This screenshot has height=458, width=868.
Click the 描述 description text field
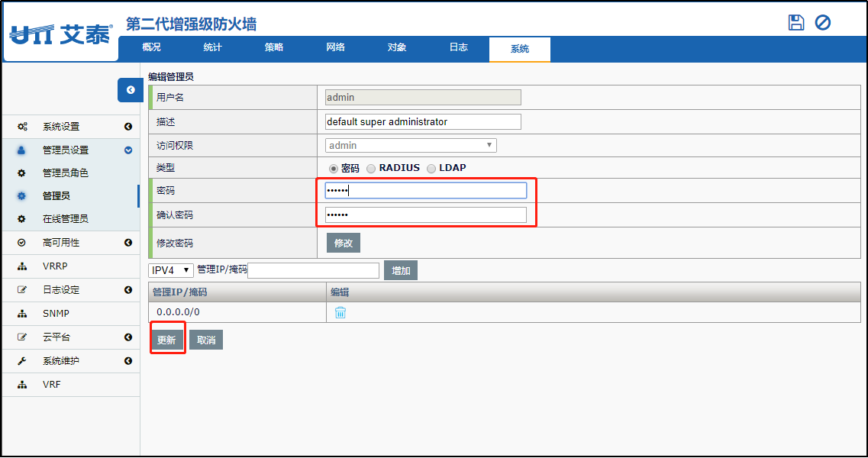(423, 122)
